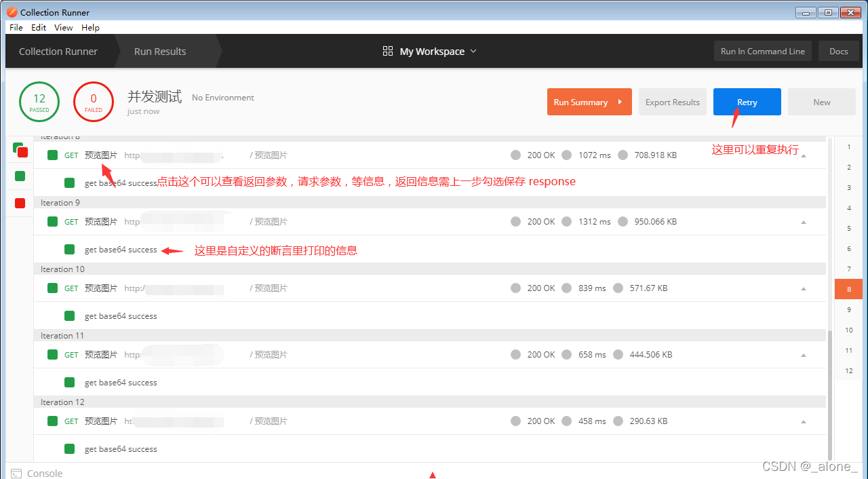The height and width of the screenshot is (479, 868).
Task: Open 预览图片 request in Iteration 9
Action: [101, 222]
